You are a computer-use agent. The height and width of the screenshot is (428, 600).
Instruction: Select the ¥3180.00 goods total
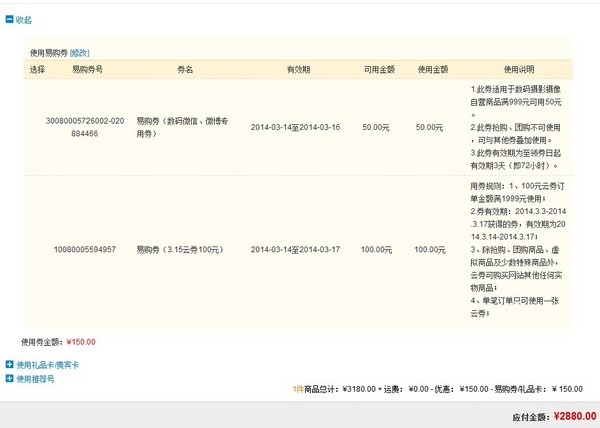[x=359, y=389]
